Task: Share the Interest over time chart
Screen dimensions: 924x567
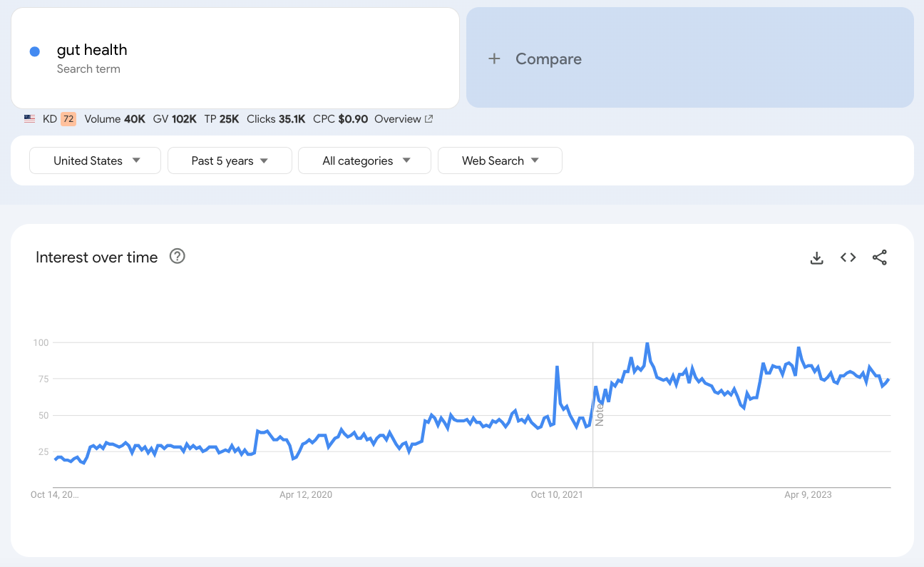Action: point(880,257)
